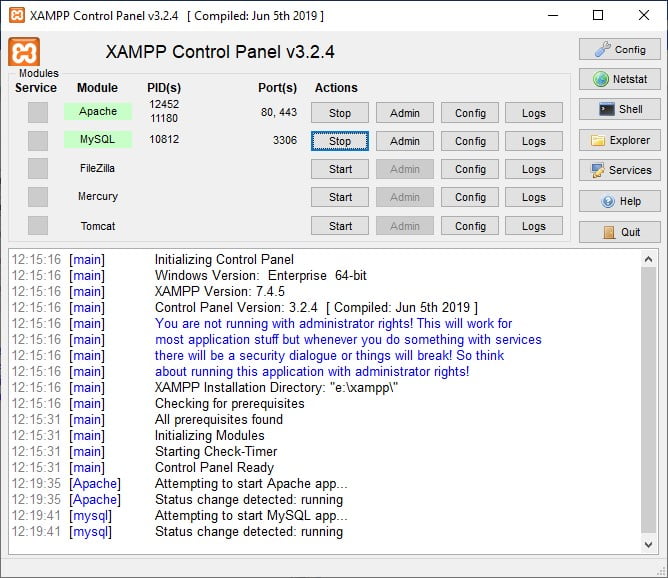Open Netstat globe button
668x578 pixels.
point(619,79)
